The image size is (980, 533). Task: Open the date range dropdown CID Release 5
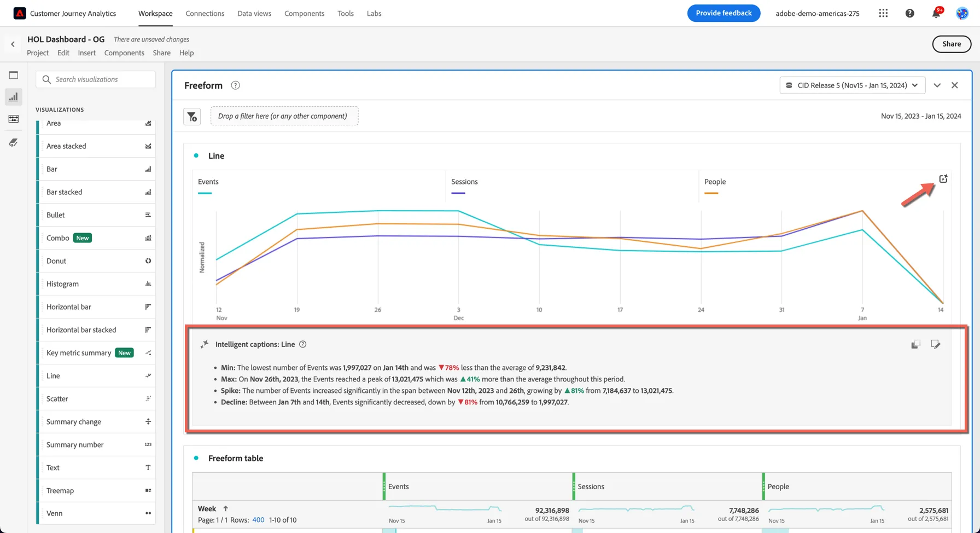(x=853, y=85)
